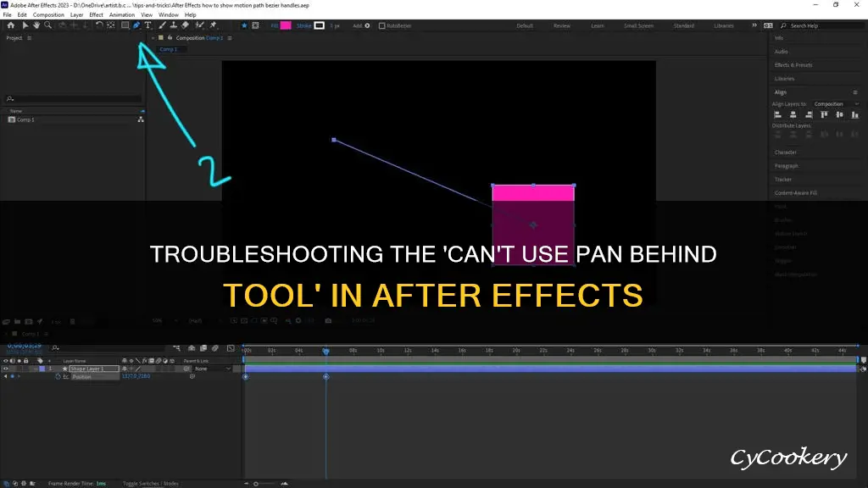Select the Pan Behind anchor point tool
Viewport: 868px width, 488px height.
tap(111, 25)
